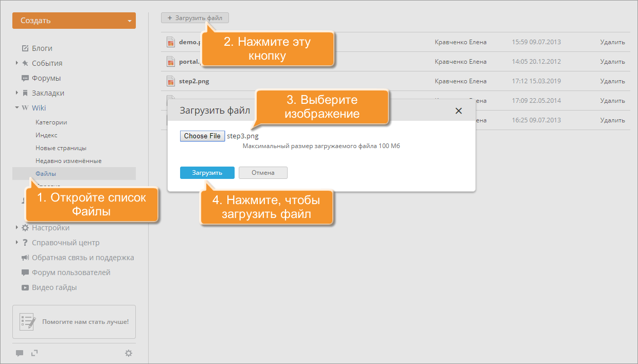Delete the file dated 15:59 09.07.2013
638x364 pixels.
point(612,42)
